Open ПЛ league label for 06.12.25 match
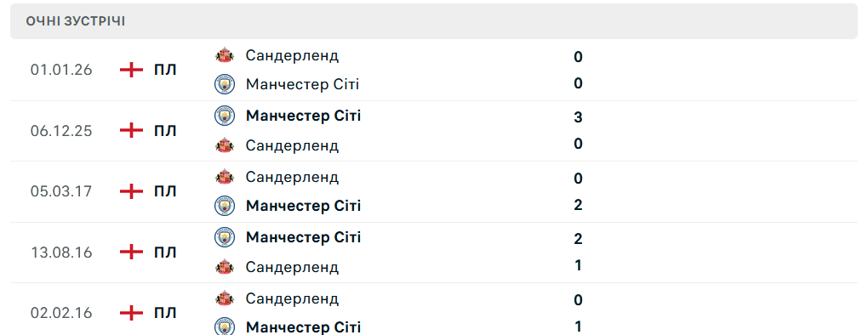Image resolution: width=868 pixels, height=335 pixels. (x=165, y=131)
